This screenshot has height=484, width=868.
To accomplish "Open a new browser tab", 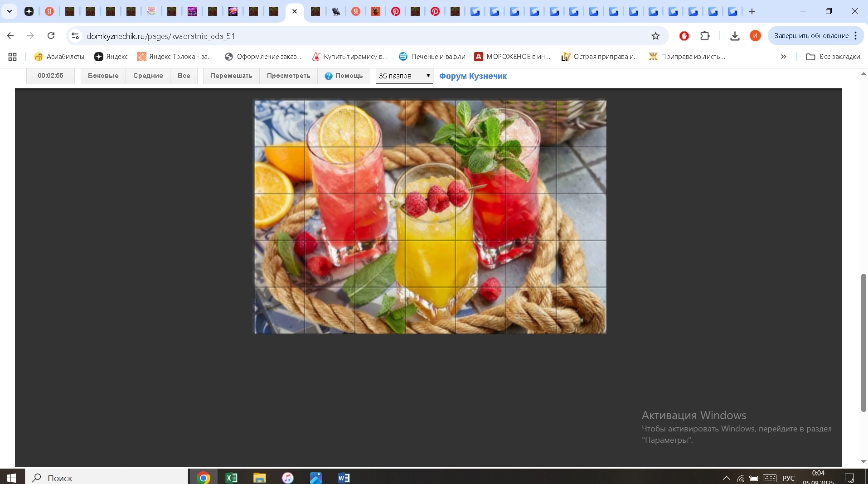I will (752, 11).
